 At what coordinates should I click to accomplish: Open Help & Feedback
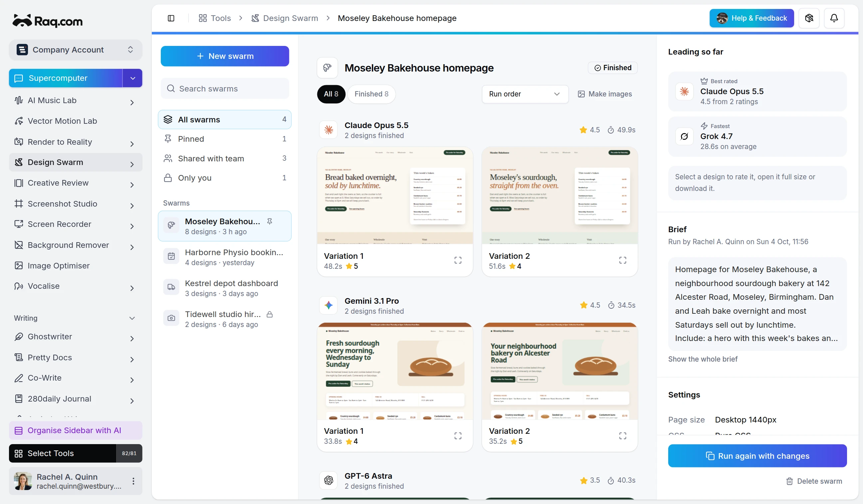(x=751, y=18)
